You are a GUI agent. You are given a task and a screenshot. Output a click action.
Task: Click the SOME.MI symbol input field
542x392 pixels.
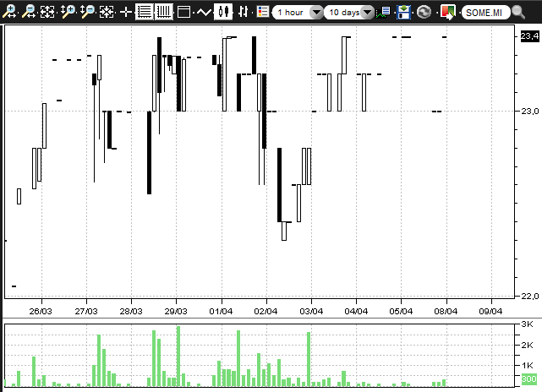(485, 13)
